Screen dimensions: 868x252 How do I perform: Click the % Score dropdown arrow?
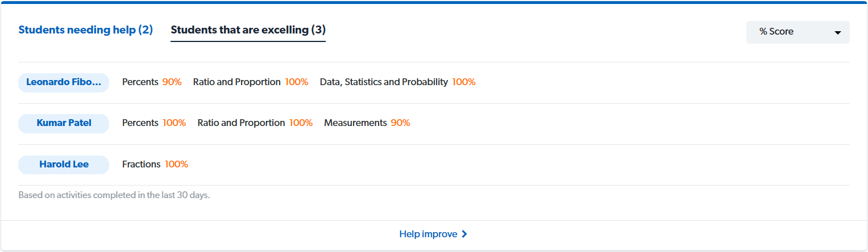pos(837,33)
